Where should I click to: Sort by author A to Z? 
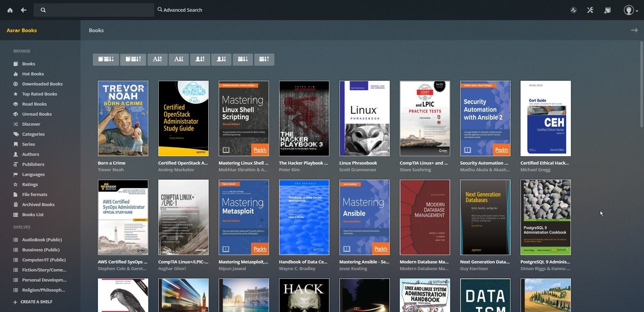(x=200, y=59)
